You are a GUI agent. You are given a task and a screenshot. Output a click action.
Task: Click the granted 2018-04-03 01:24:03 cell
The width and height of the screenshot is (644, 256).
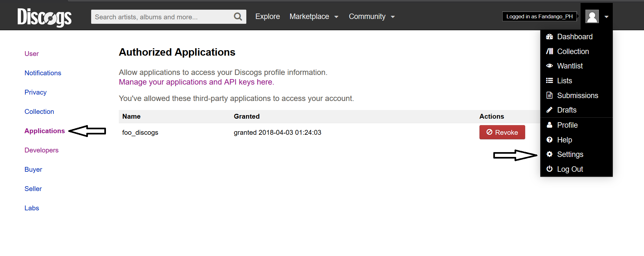(x=278, y=133)
